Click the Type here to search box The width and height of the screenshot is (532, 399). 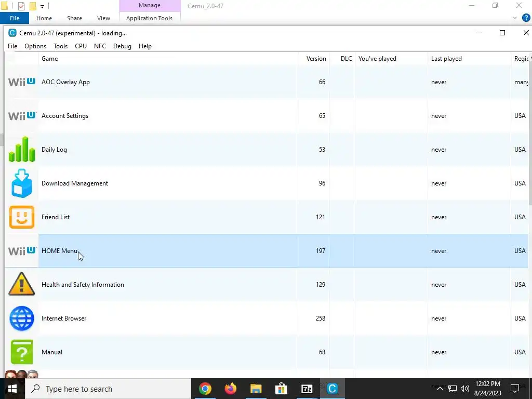point(108,389)
